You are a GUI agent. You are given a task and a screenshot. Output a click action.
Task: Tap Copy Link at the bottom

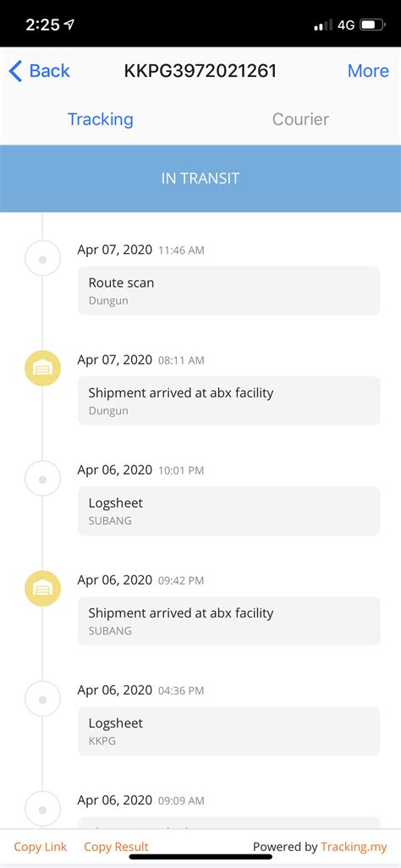point(41,847)
